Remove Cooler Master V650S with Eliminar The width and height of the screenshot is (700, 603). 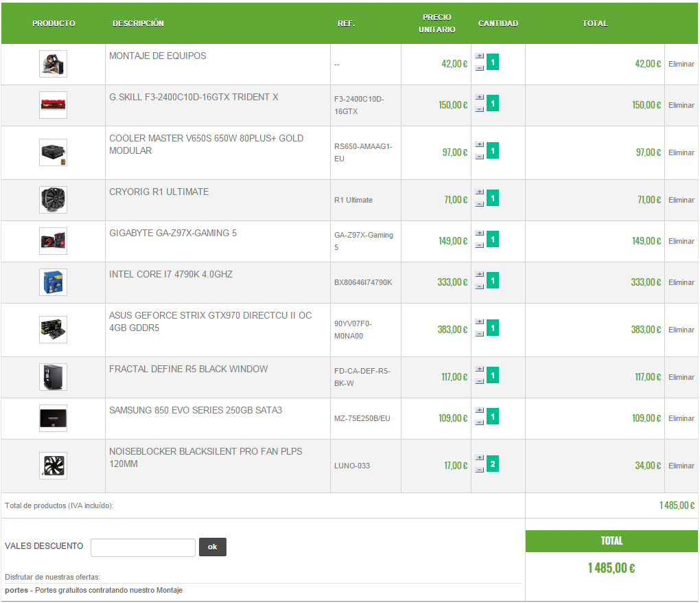pyautogui.click(x=681, y=152)
